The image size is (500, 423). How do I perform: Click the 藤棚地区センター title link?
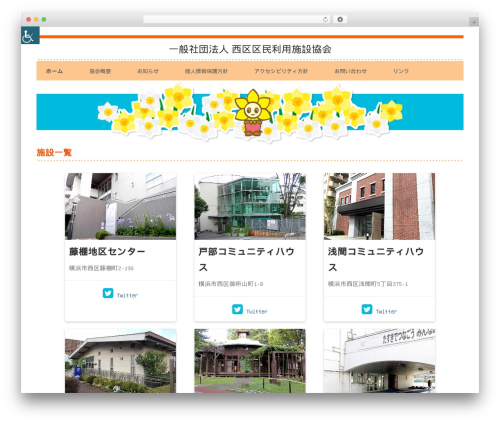coord(107,251)
